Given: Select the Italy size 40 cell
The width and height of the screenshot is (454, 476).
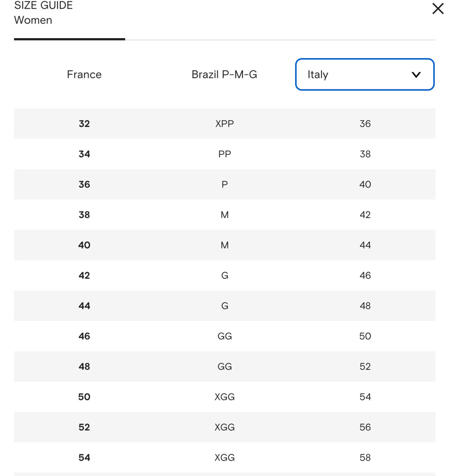Looking at the screenshot, I should click(365, 185).
